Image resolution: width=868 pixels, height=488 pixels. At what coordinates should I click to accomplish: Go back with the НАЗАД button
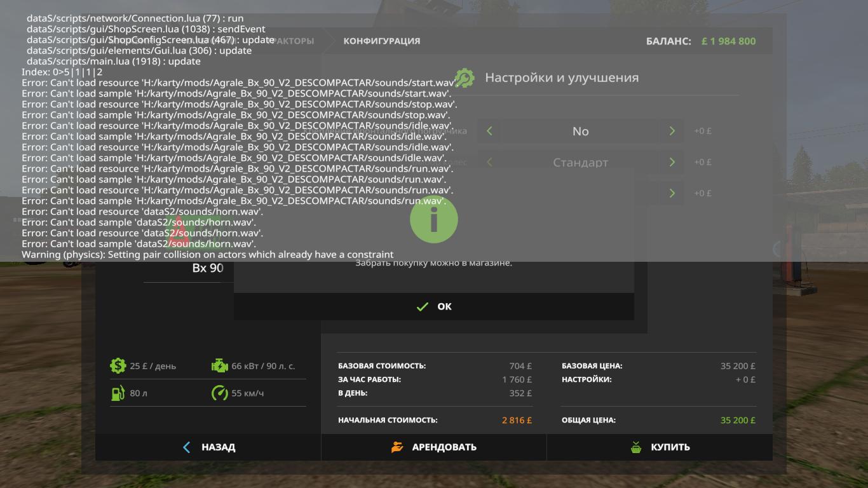(x=208, y=447)
